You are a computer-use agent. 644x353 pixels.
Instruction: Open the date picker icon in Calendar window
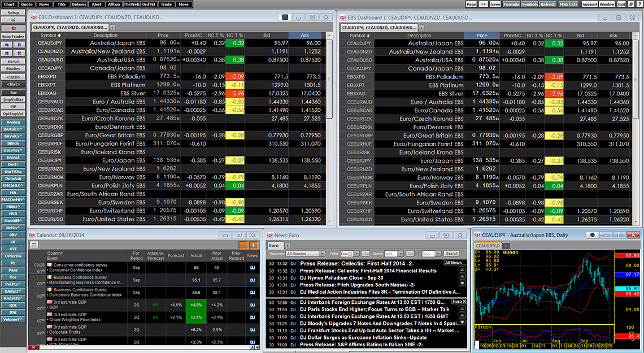[34, 245]
